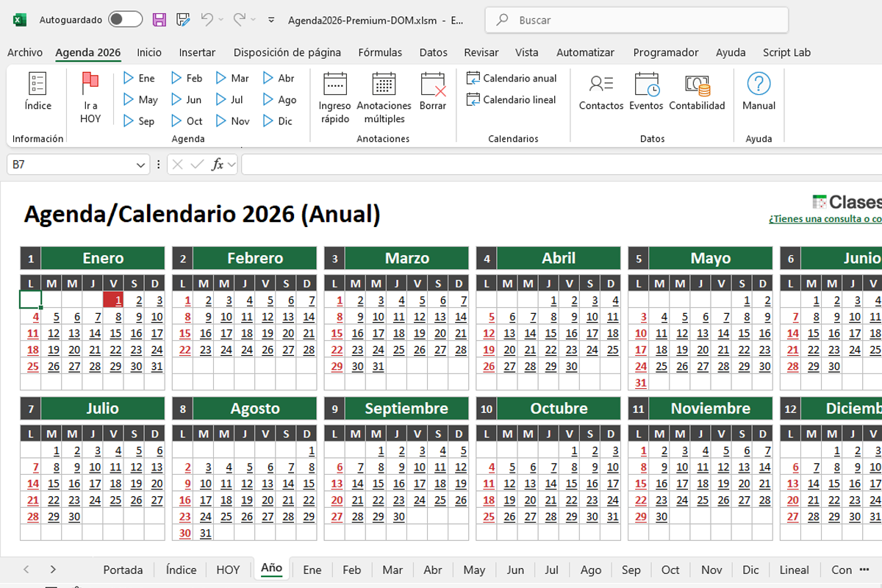Click the Calendario lineal button
Viewport: 882px width, 588px height.
[x=512, y=99]
